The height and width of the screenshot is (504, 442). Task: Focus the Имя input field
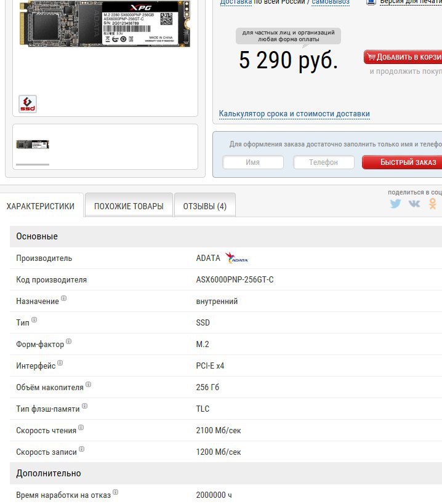pyautogui.click(x=253, y=162)
